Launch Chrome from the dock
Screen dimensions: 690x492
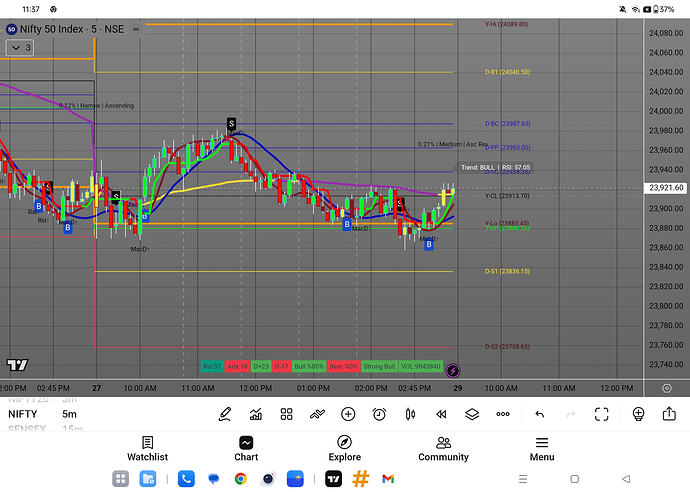(x=241, y=479)
